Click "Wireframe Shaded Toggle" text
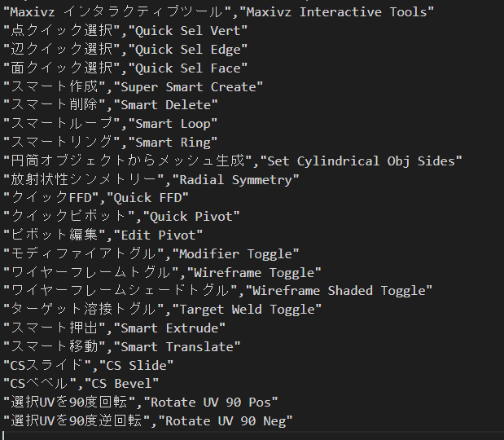This screenshot has width=504, height=440. pyautogui.click(x=339, y=291)
